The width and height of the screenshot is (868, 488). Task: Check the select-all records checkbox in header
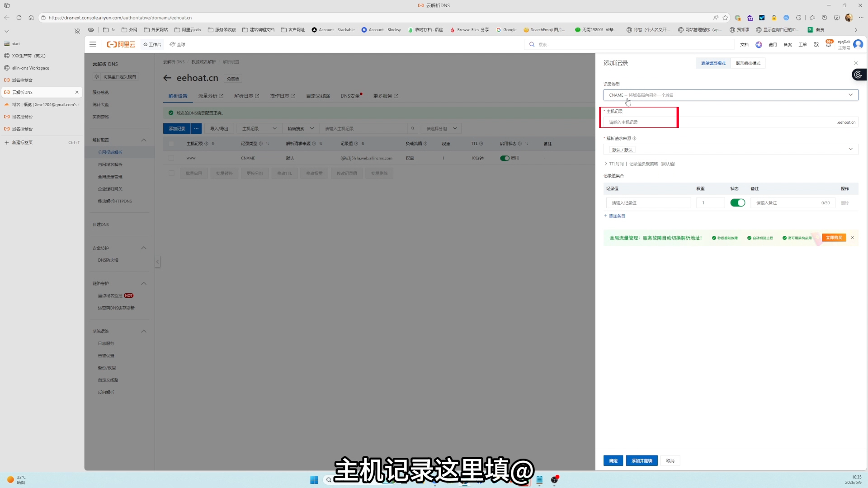(171, 144)
